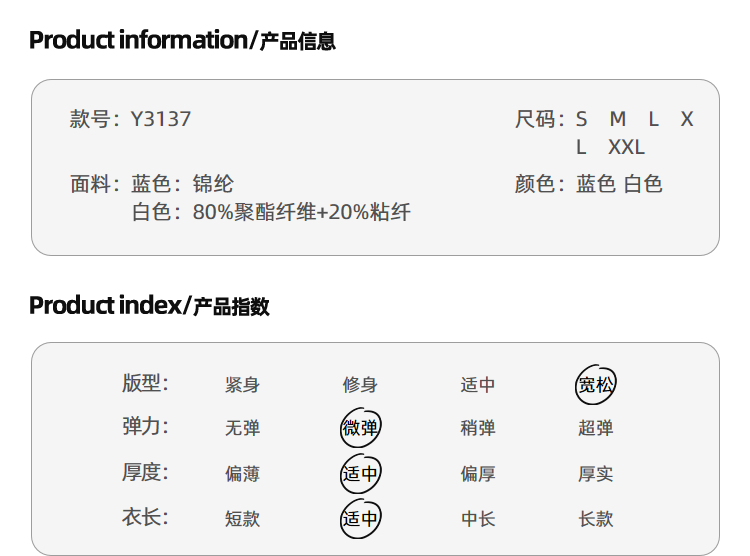
Task: Choose 适中 in the 版型 row
Action: (477, 385)
